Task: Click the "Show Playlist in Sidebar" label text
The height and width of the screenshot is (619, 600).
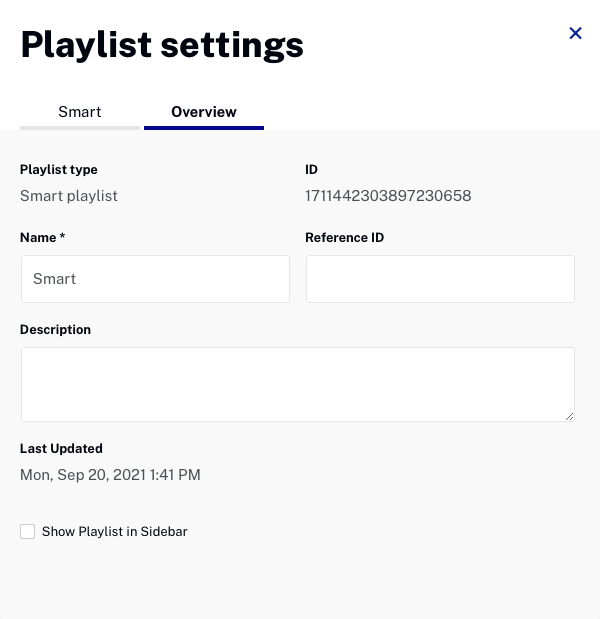Action: [x=115, y=532]
